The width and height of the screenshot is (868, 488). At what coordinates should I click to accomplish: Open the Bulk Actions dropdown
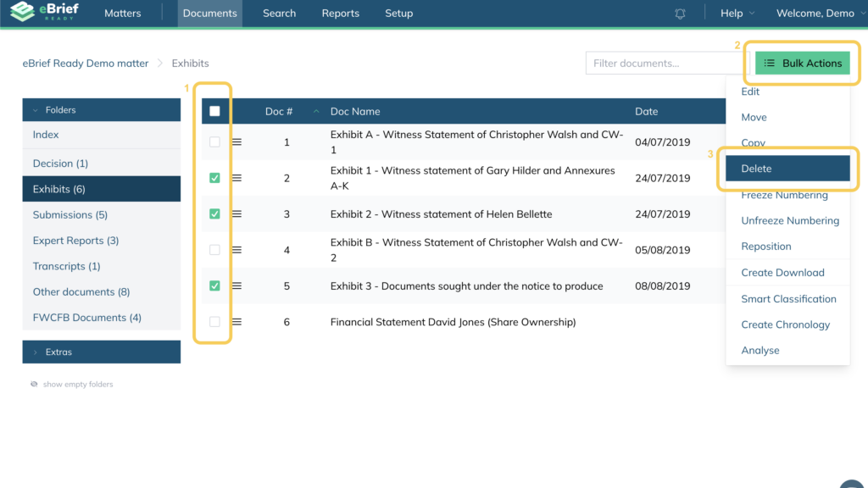(802, 64)
